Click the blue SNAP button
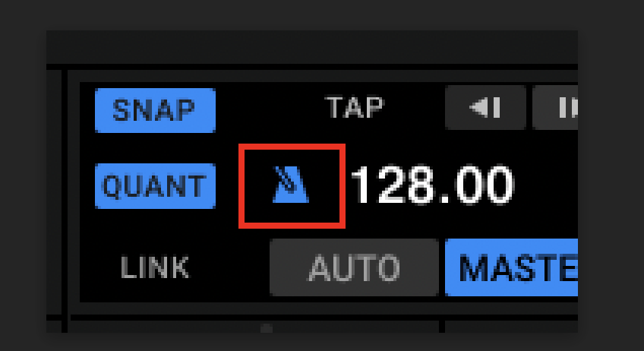This screenshot has height=351, width=644. pos(155,110)
